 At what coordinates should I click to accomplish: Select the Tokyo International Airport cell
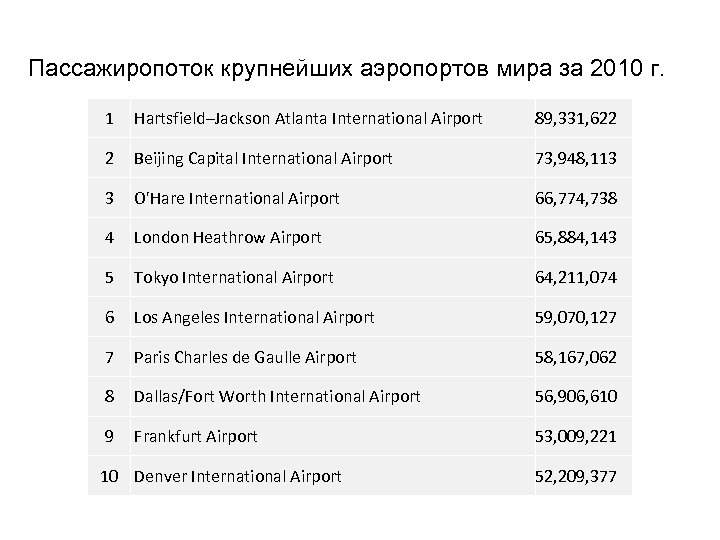[233, 278]
